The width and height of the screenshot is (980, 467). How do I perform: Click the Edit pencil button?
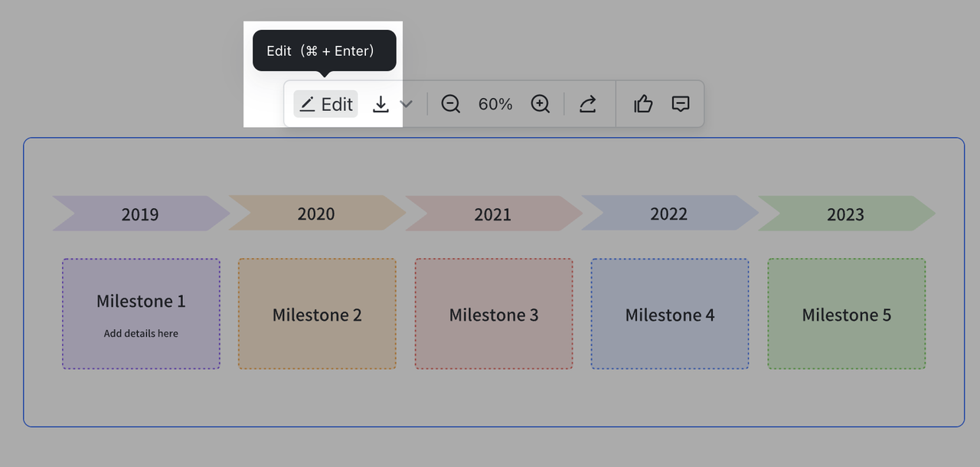click(326, 104)
